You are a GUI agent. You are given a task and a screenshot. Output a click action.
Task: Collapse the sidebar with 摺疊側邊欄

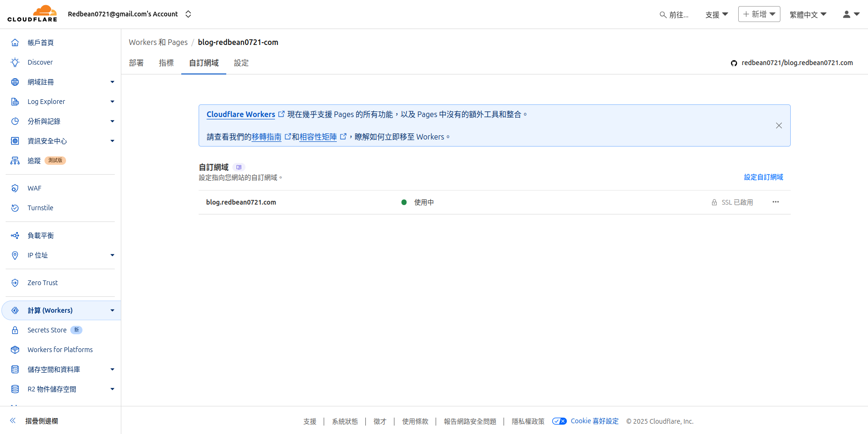coord(41,421)
